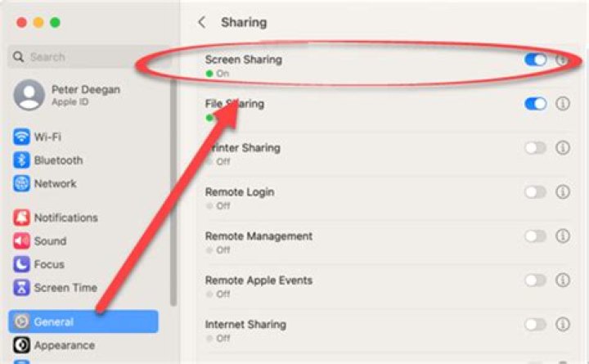Open Network settings via globe icon
The height and width of the screenshot is (364, 589).
tap(21, 184)
